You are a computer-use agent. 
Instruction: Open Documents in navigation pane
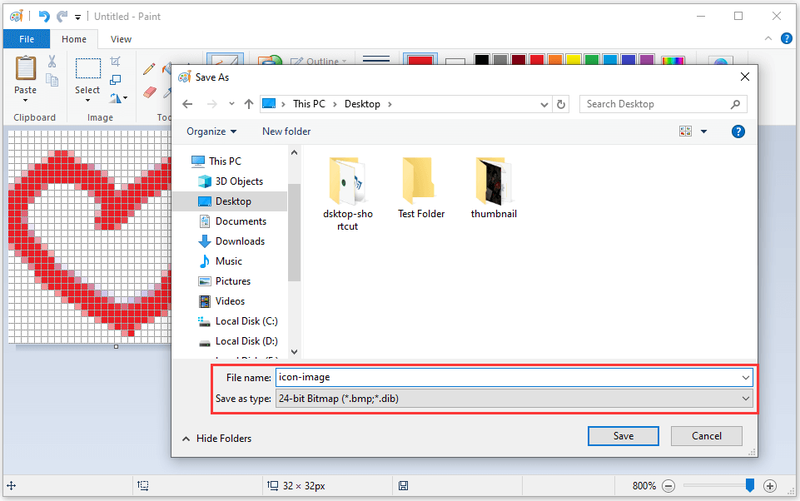point(241,221)
